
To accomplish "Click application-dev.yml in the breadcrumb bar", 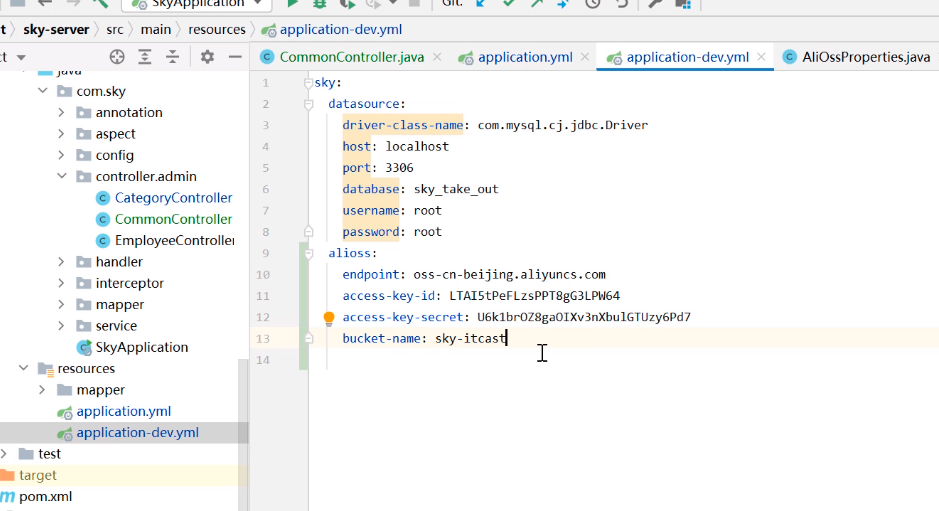I will click(341, 29).
